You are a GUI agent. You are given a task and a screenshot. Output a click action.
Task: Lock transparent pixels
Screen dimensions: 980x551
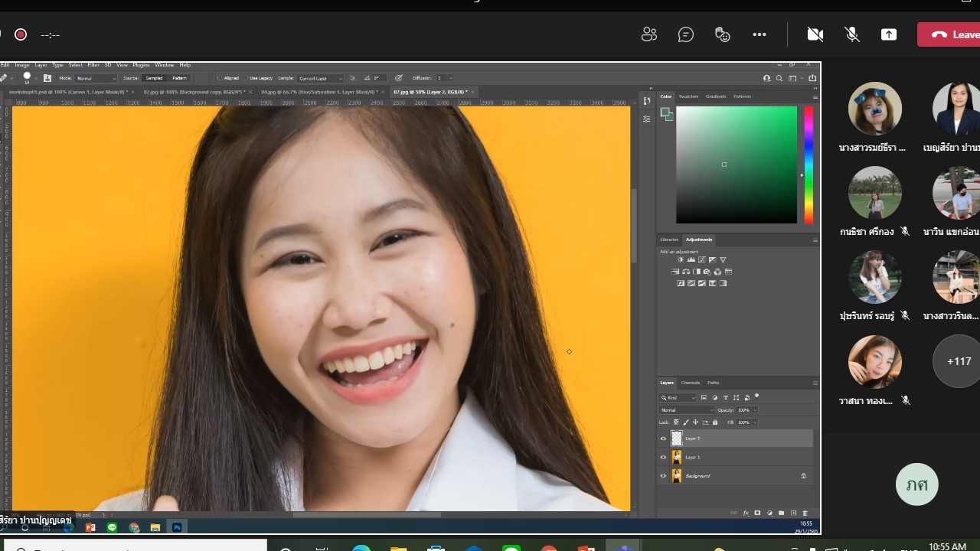pos(676,422)
